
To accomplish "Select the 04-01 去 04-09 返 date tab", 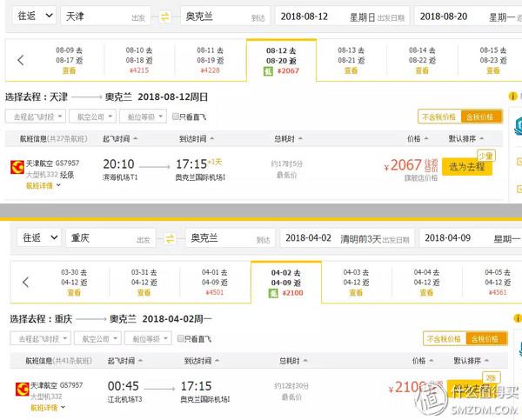I will [215, 283].
